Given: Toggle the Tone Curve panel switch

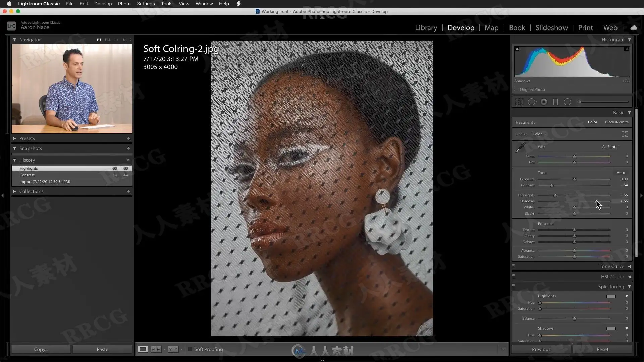Looking at the screenshot, I should point(514,265).
